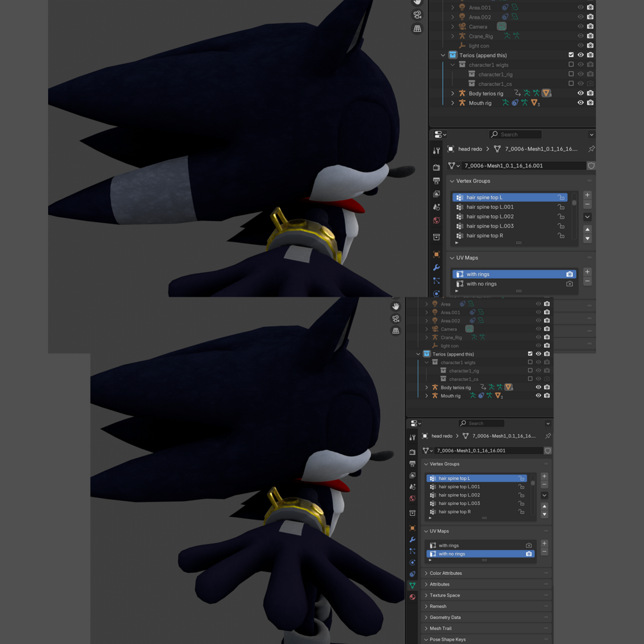Open vertex group specials dropdown, top screenshot
This screenshot has width=644, height=644.
(x=588, y=217)
